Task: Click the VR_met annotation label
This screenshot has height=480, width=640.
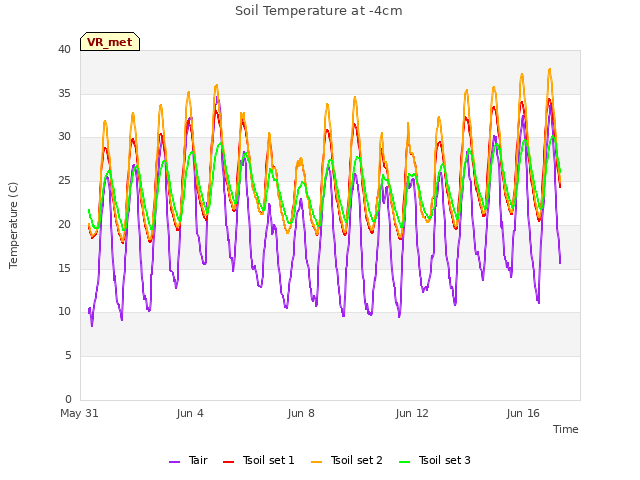Action: tap(110, 42)
